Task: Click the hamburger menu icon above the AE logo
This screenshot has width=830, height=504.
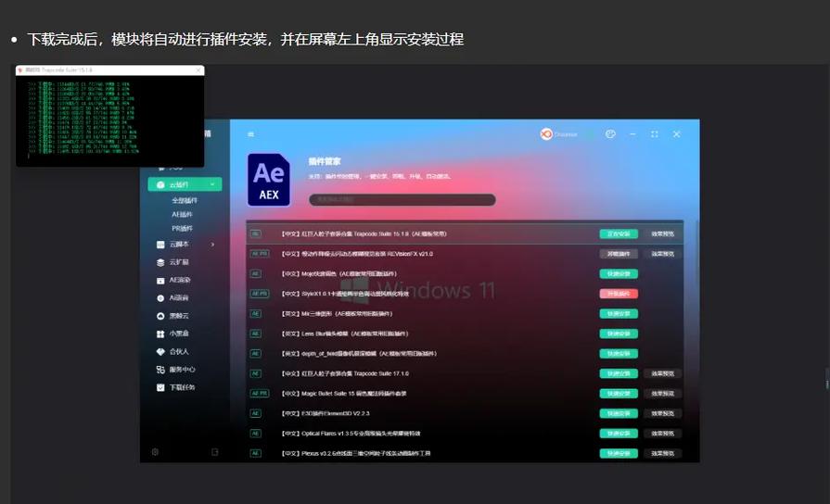Action: click(250, 134)
